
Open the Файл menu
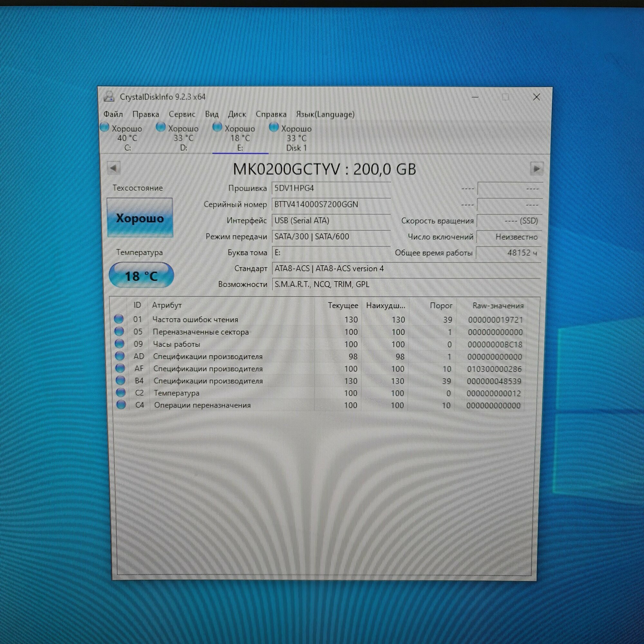coord(113,114)
